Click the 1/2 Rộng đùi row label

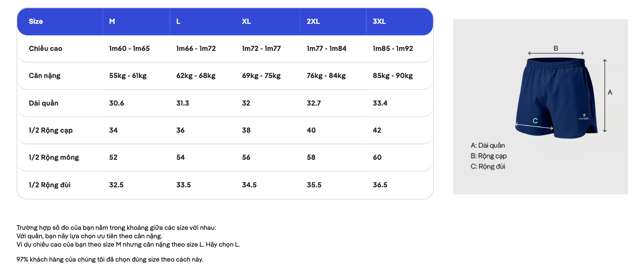[x=50, y=185]
